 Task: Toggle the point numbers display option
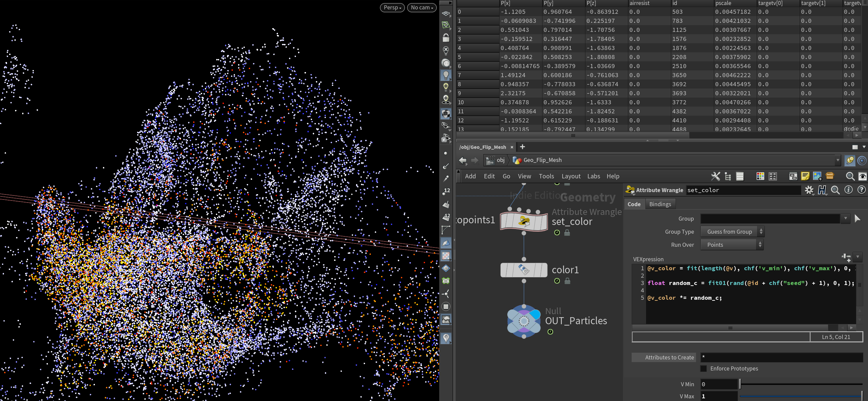(446, 191)
